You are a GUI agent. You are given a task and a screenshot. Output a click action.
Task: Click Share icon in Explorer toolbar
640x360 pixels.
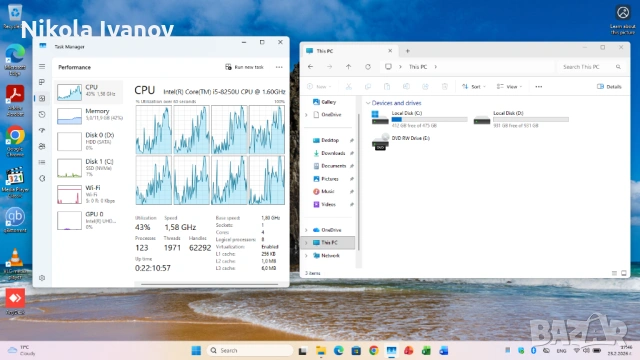click(425, 87)
